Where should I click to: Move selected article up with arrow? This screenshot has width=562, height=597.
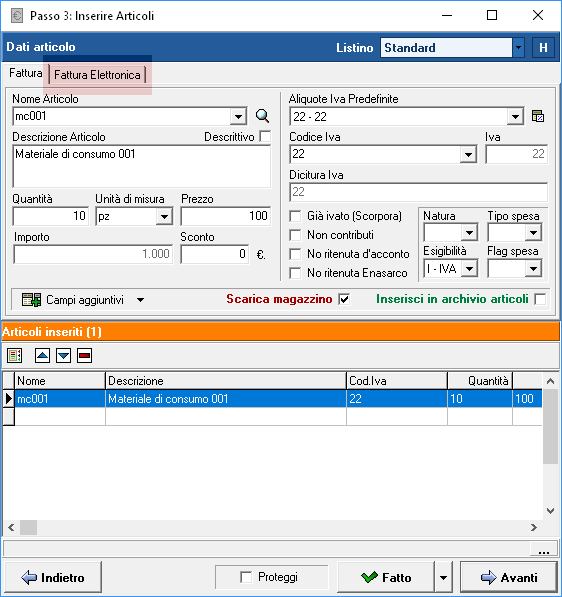click(42, 356)
